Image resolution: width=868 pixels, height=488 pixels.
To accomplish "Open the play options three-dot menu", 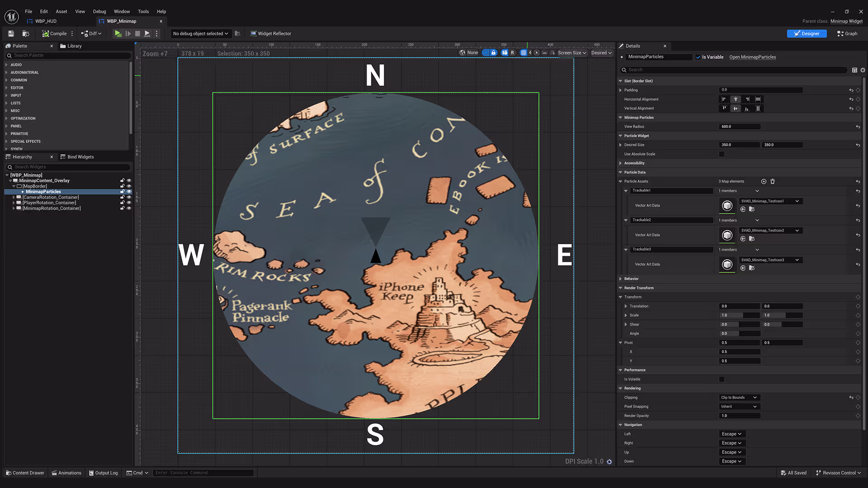I will 157,33.
